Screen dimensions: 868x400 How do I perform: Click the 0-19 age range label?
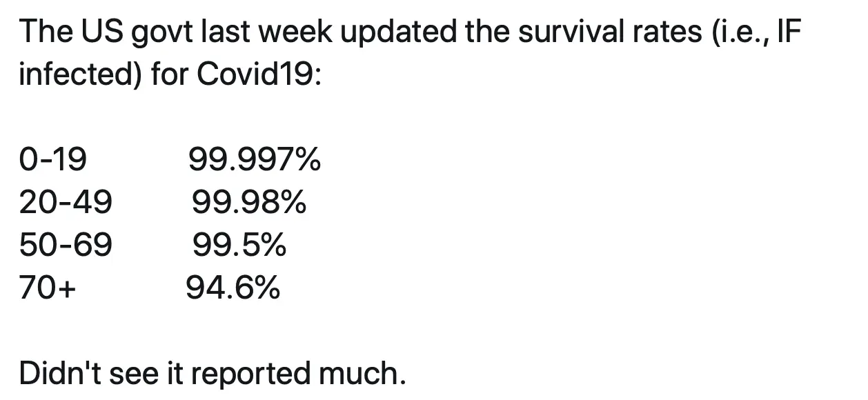(x=53, y=161)
